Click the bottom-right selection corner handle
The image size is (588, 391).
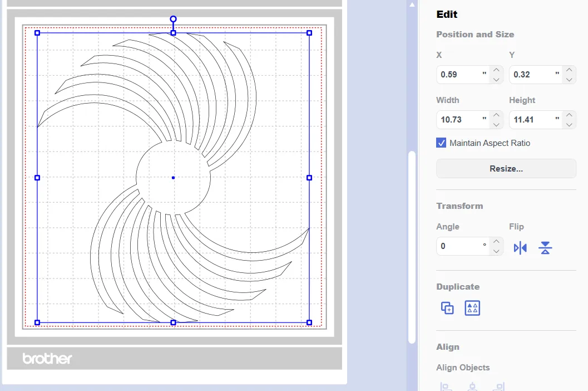pos(309,322)
